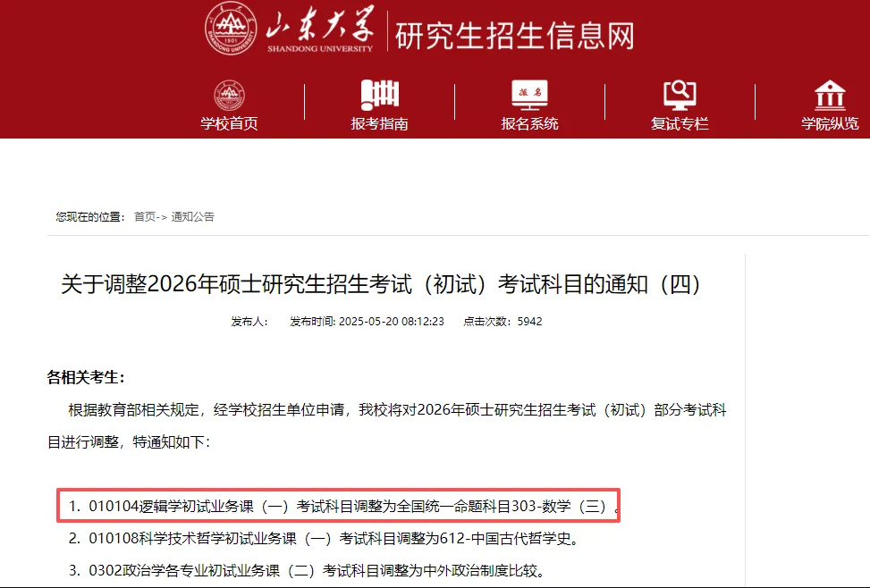The image size is (870, 588).
Task: Select the 报考指南 menu label
Action: coord(379,123)
